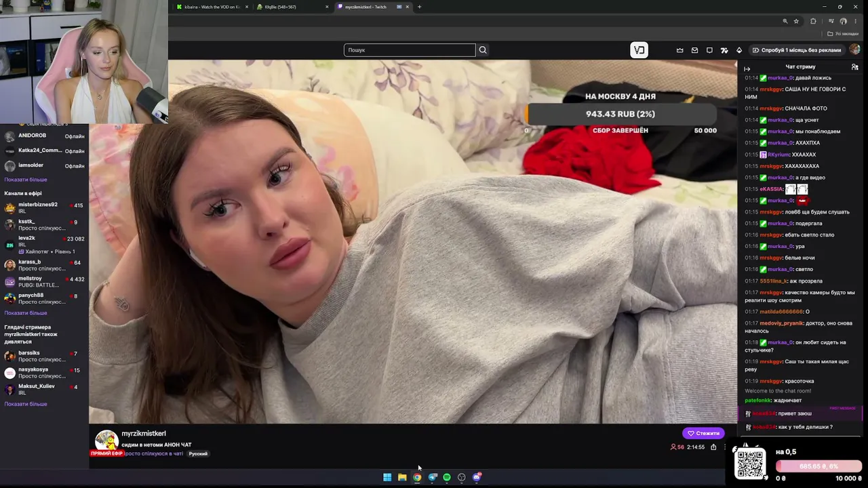Screen dimensions: 868x488
Task: Click the 'Чат стриму' chat header
Action: pos(800,67)
